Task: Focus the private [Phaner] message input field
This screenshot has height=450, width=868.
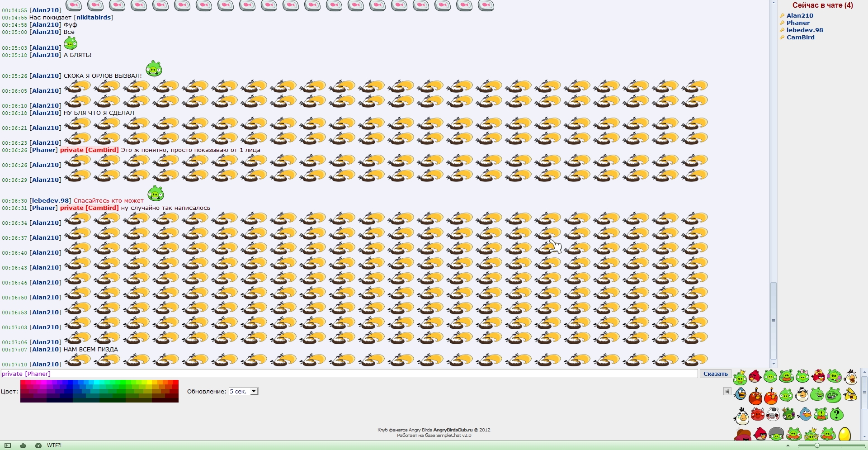Action: (349, 374)
